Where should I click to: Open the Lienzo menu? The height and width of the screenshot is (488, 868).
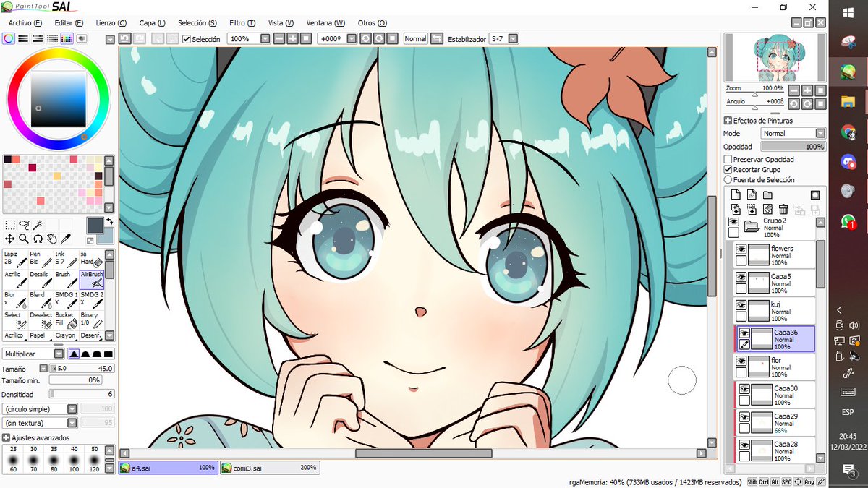pyautogui.click(x=111, y=23)
